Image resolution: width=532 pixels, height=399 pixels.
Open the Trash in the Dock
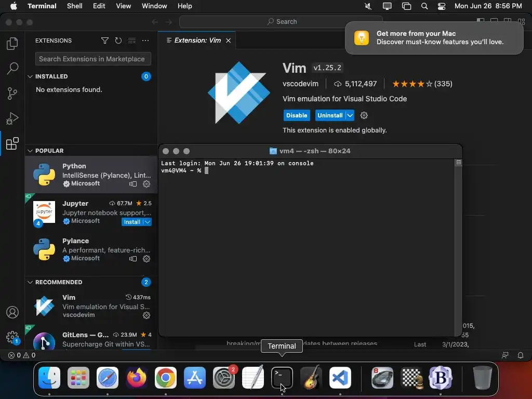point(482,378)
